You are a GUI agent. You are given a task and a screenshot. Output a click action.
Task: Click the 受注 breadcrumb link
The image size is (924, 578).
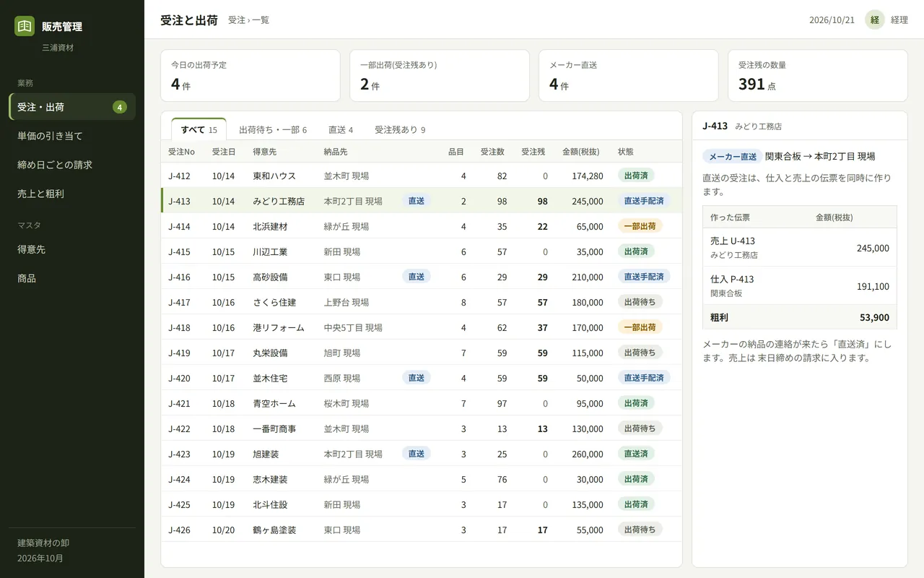pyautogui.click(x=236, y=20)
